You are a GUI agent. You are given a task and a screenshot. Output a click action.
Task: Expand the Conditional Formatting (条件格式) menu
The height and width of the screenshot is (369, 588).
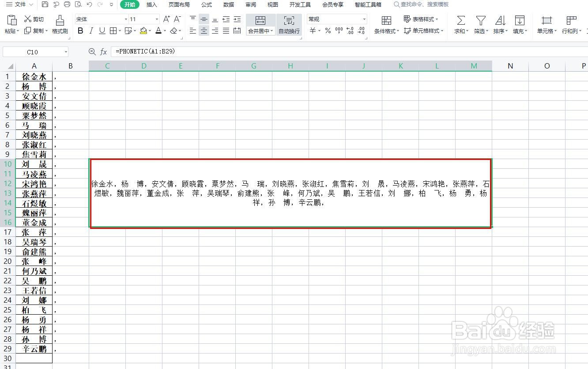pos(387,24)
